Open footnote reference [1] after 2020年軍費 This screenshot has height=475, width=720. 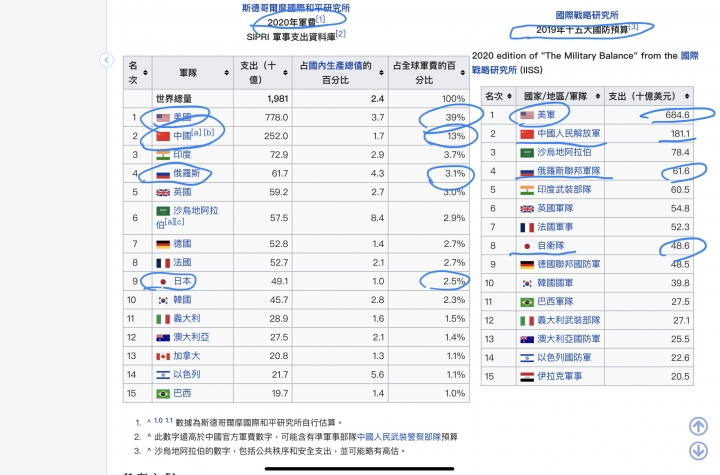[x=321, y=19]
